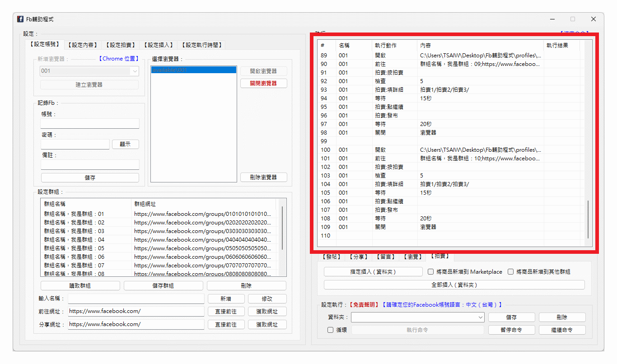
Task: Select available\001 in the browser list
Action: (193, 70)
